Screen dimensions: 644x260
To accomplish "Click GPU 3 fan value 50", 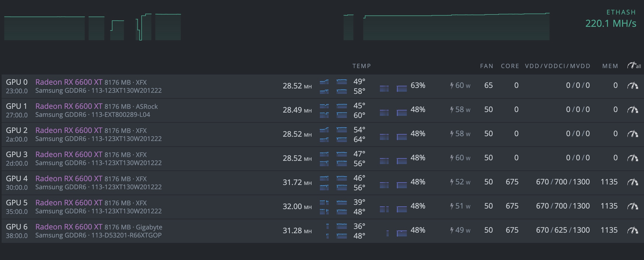I will [x=488, y=158].
